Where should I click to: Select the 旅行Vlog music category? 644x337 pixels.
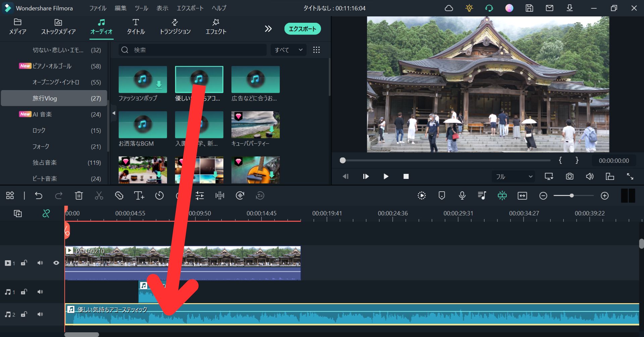pyautogui.click(x=54, y=98)
